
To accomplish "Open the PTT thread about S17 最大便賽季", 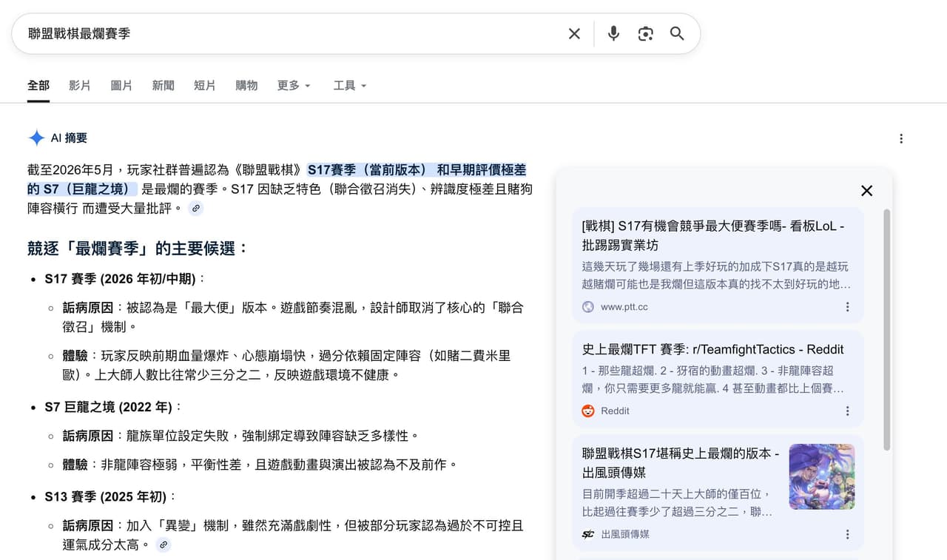I will 713,235.
